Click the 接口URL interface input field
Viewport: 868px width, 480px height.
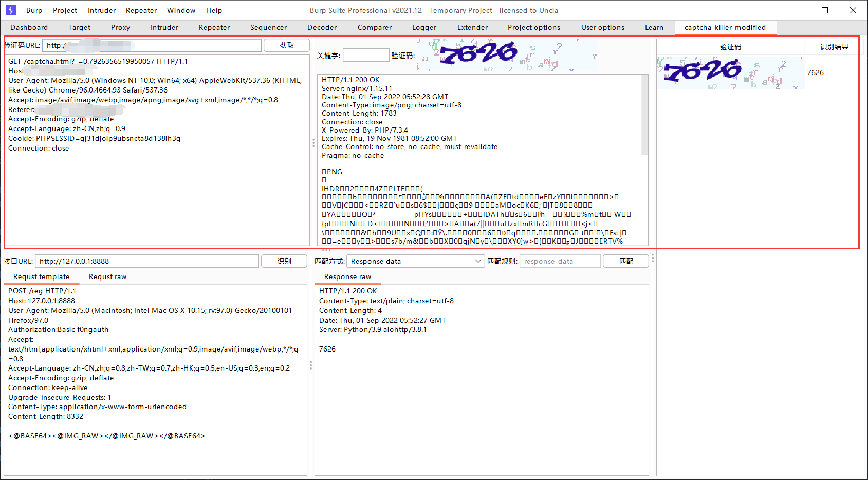147,261
